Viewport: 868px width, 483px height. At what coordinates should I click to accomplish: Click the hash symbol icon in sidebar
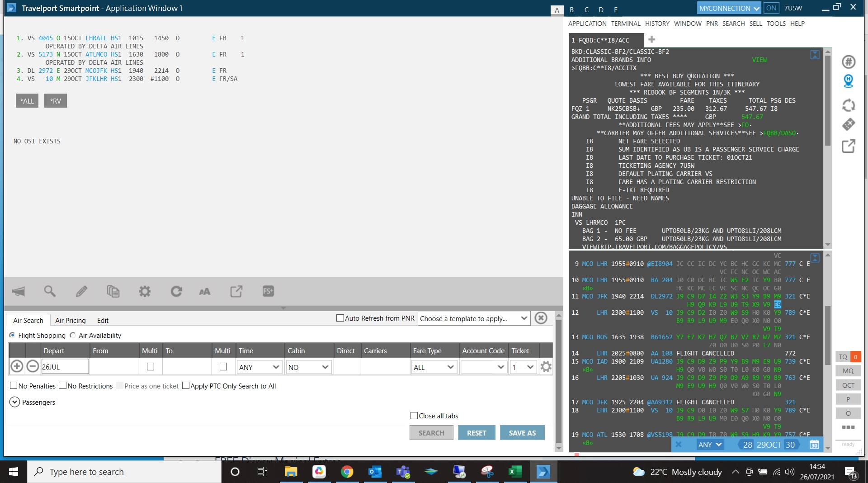coord(849,62)
